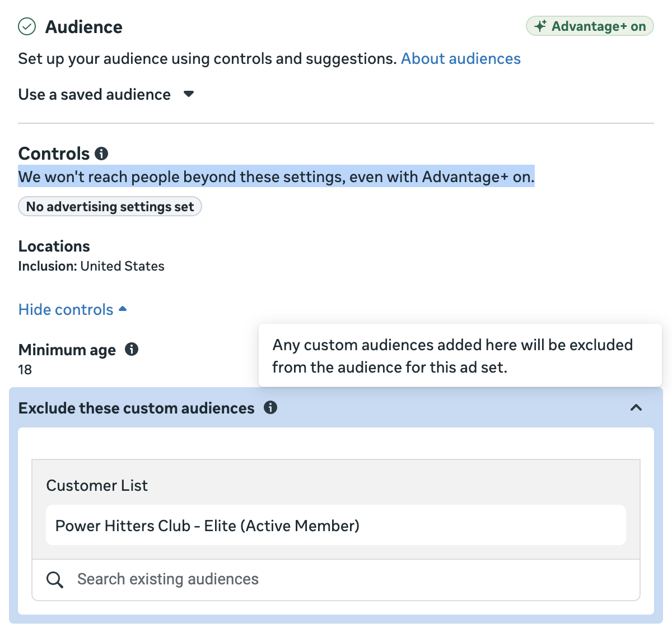672x632 pixels.
Task: Click the info icon beside Controls
Action: coord(101,154)
